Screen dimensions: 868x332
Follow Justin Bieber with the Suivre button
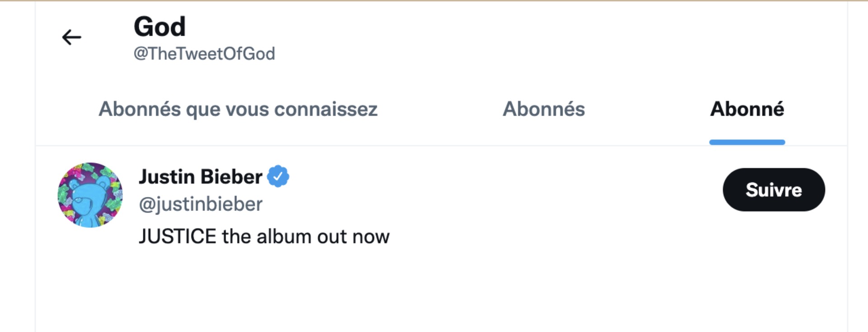(774, 190)
